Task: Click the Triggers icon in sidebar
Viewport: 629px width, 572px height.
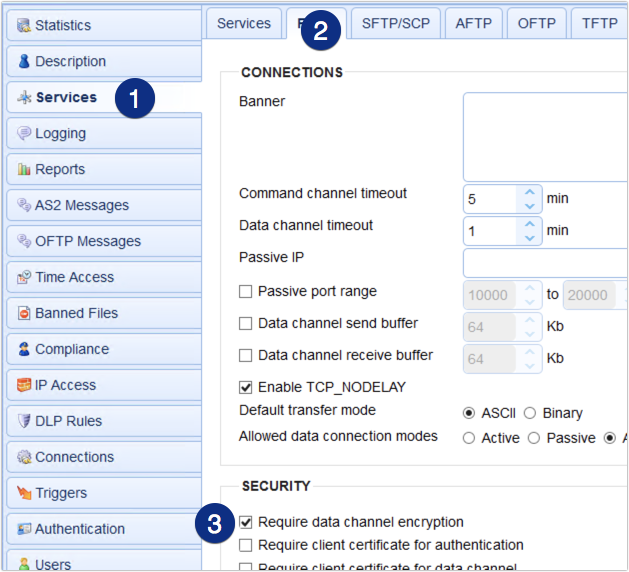Action: point(24,493)
